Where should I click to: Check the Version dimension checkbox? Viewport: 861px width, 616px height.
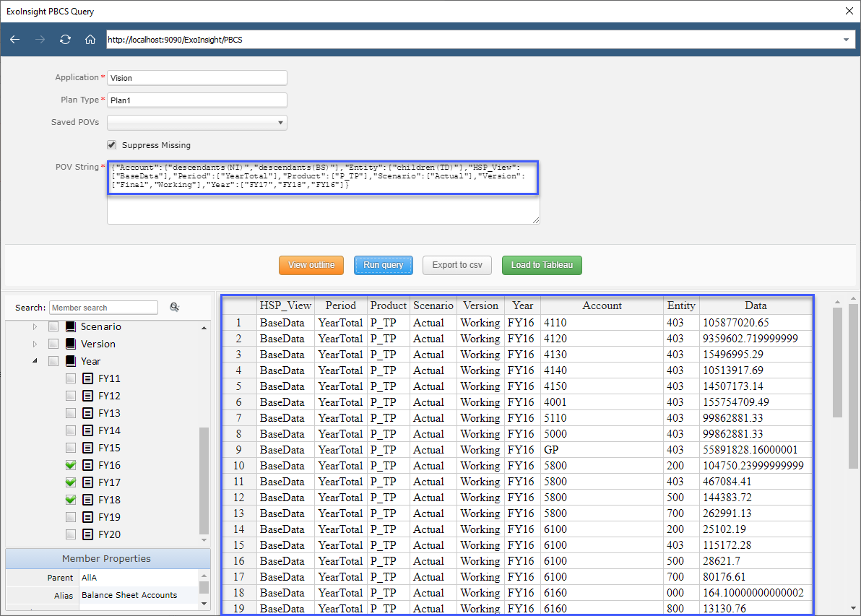(53, 344)
